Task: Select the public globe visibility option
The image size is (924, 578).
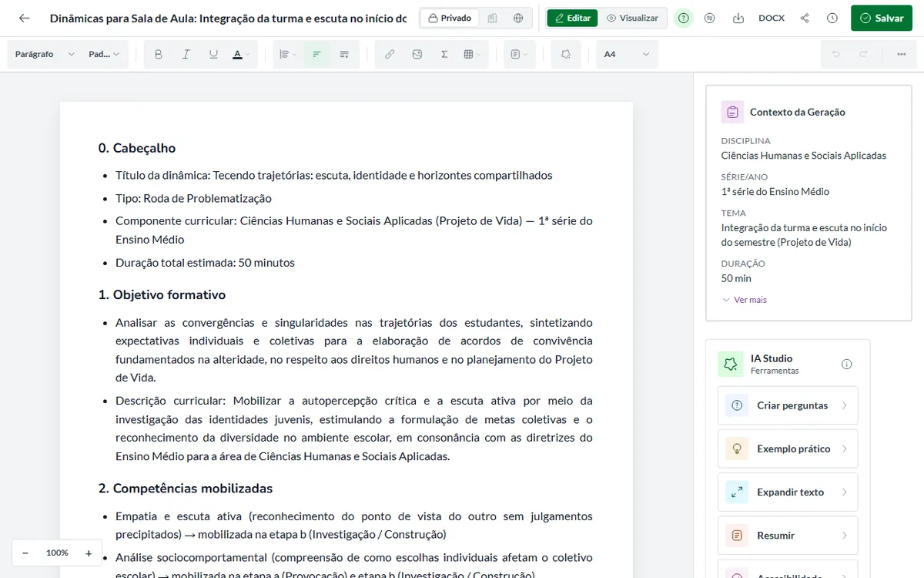Action: pyautogui.click(x=518, y=18)
